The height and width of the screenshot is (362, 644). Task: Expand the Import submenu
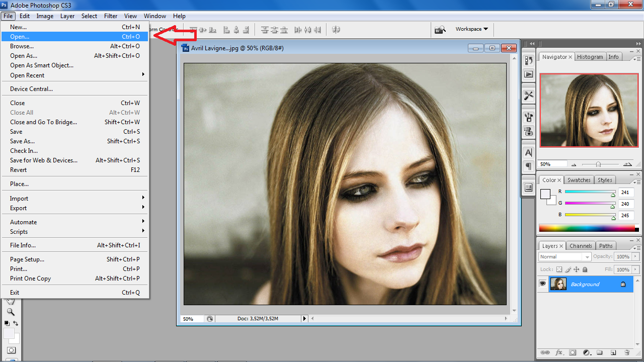[75, 199]
